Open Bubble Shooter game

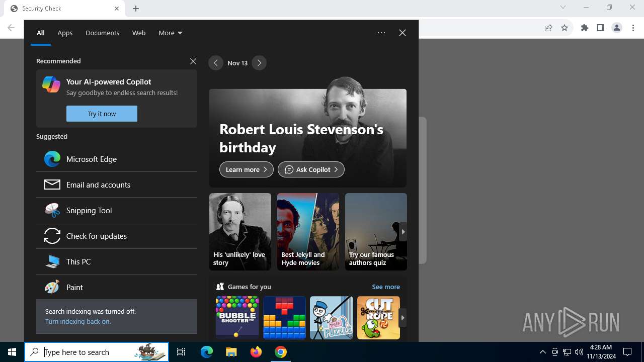tap(237, 318)
